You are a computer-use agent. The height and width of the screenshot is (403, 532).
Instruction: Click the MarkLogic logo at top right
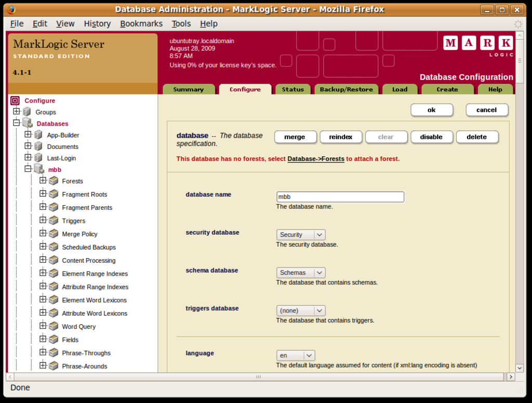tap(478, 46)
